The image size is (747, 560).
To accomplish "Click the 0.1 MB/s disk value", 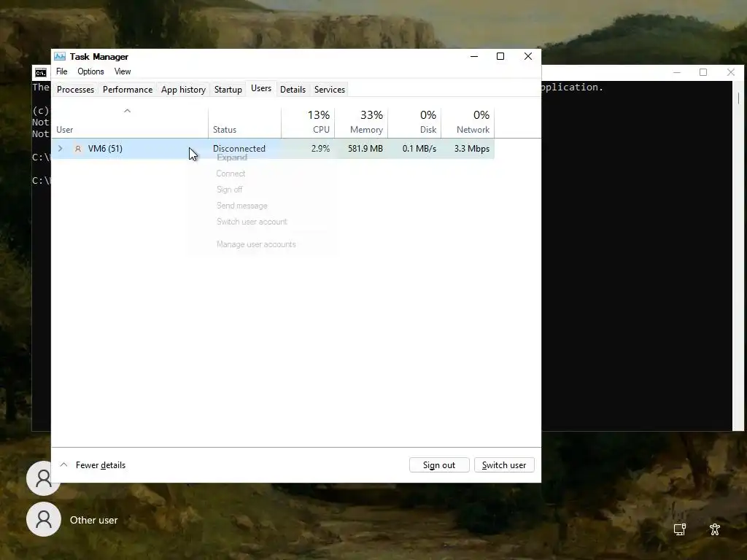I will [419, 149].
